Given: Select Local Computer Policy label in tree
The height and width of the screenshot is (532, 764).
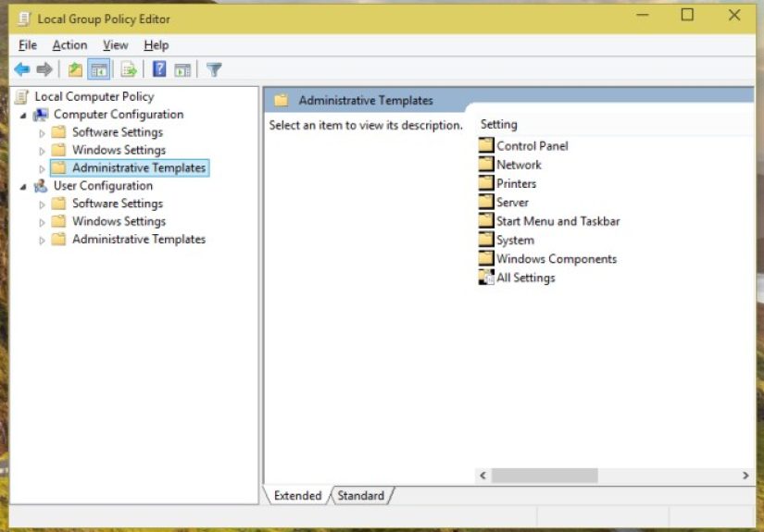Looking at the screenshot, I should pos(94,97).
